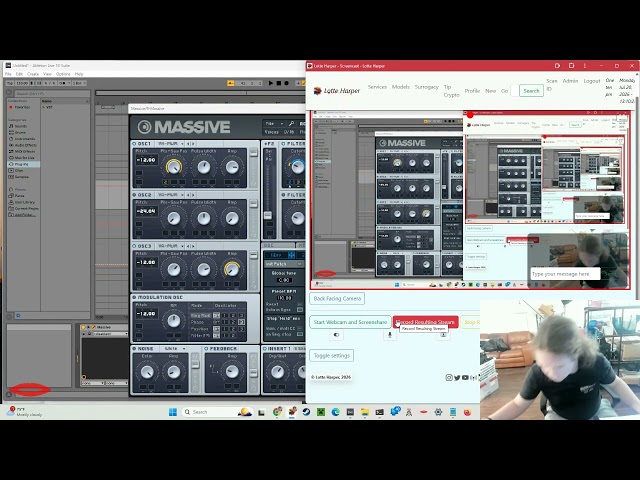Open the Ableton device preset dropdown under Massive

111,334
